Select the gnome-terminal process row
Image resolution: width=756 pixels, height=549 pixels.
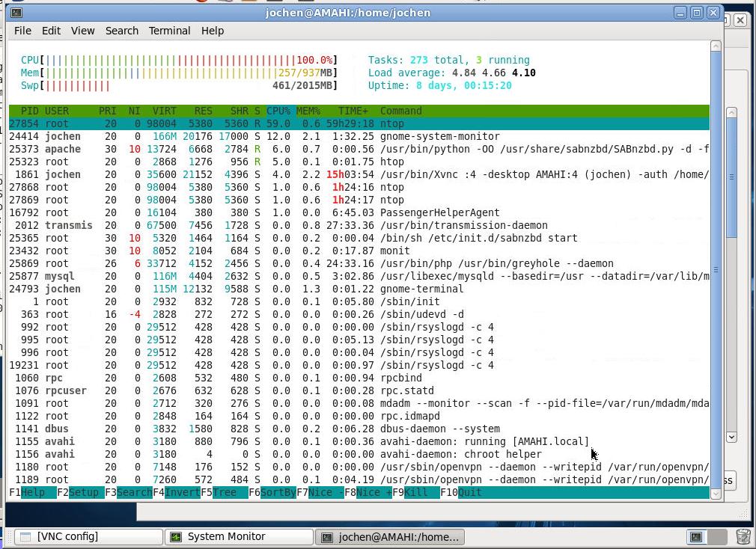[x=359, y=289]
